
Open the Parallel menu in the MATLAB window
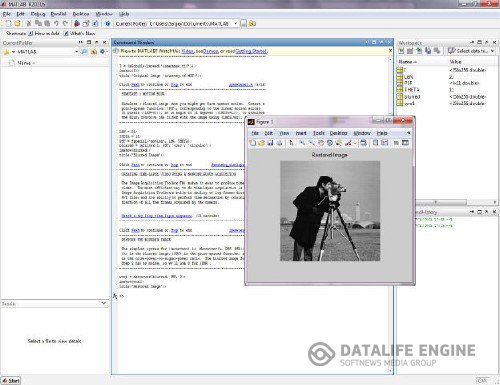[58, 14]
